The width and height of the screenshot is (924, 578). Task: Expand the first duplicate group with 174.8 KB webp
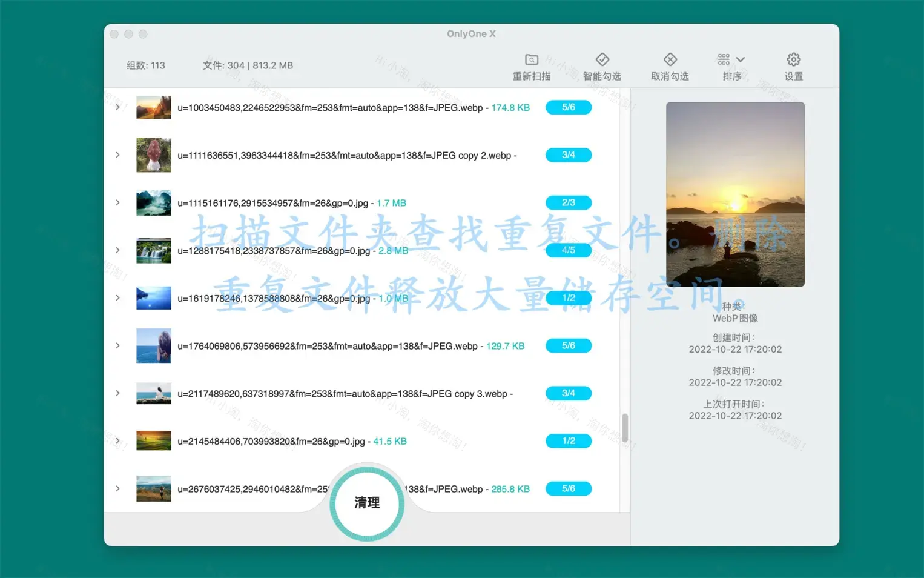[x=117, y=107]
